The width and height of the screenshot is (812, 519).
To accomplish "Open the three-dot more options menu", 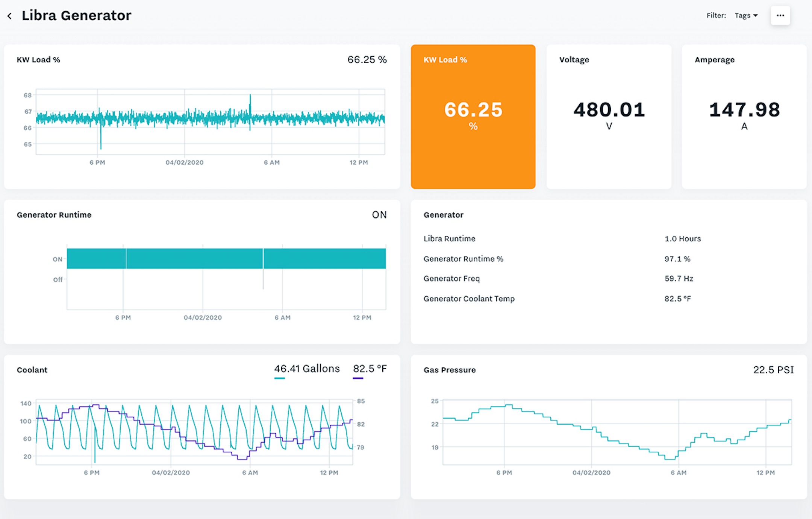I will [780, 15].
